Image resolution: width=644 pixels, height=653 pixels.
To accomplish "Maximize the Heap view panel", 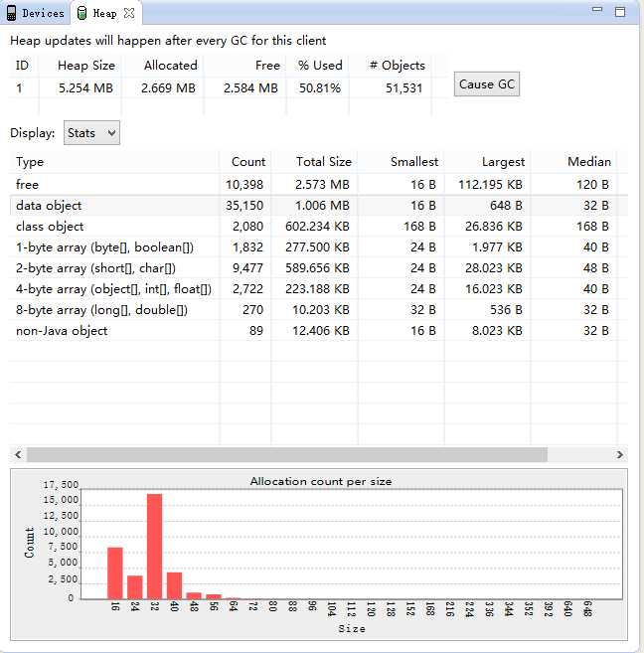I will point(620,12).
